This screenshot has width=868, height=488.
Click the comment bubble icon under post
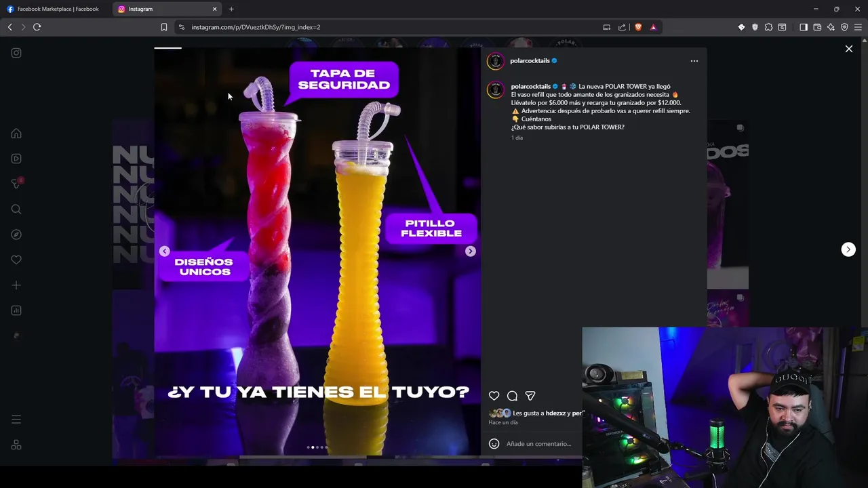coord(513,396)
